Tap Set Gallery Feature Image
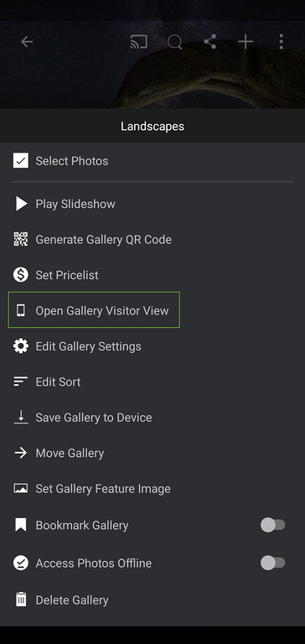This screenshot has height=644, width=305. point(152,489)
